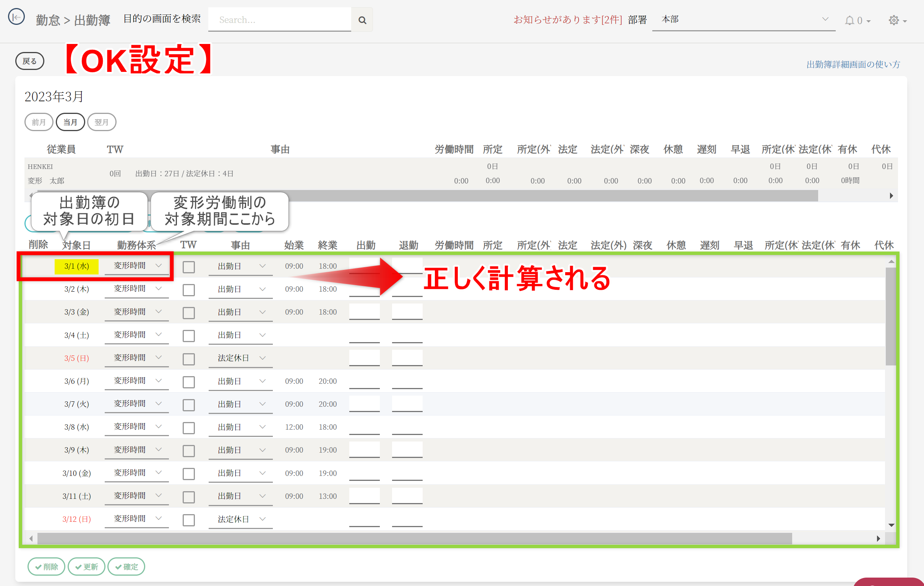This screenshot has width=924, height=586.
Task: Click summary table right scroll arrow
Action: pyautogui.click(x=891, y=196)
